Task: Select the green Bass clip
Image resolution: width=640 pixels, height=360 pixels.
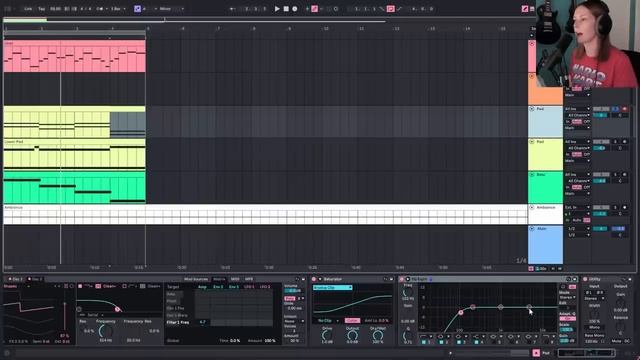Action: pos(74,187)
